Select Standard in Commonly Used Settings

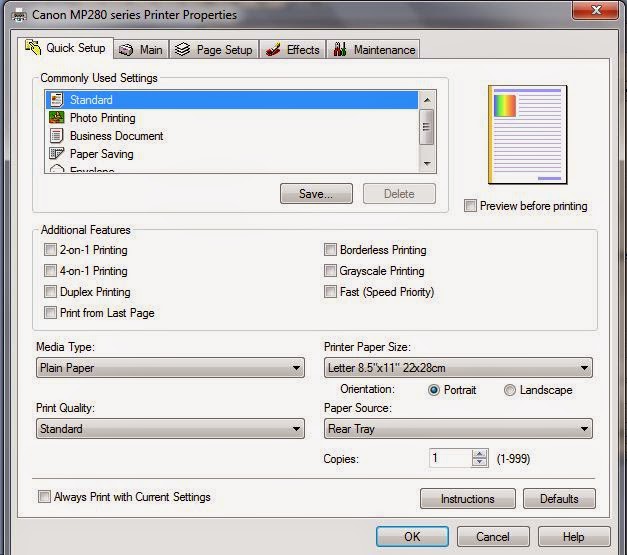click(x=232, y=100)
